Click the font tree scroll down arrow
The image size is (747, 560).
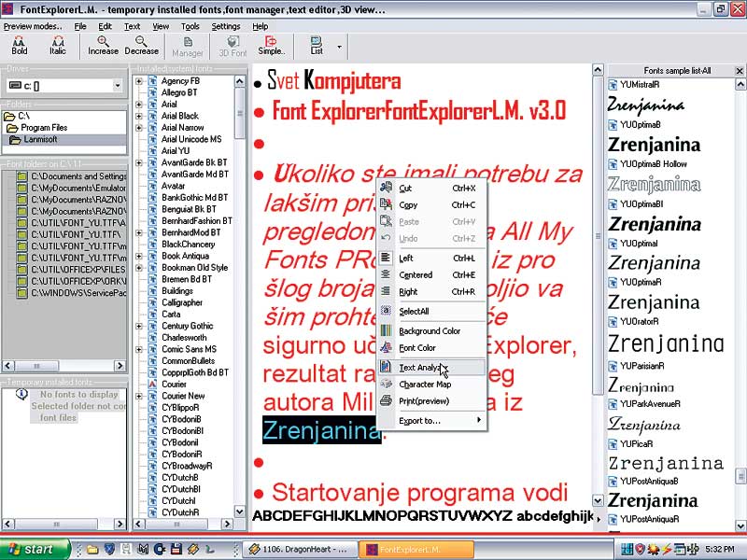pyautogui.click(x=240, y=511)
